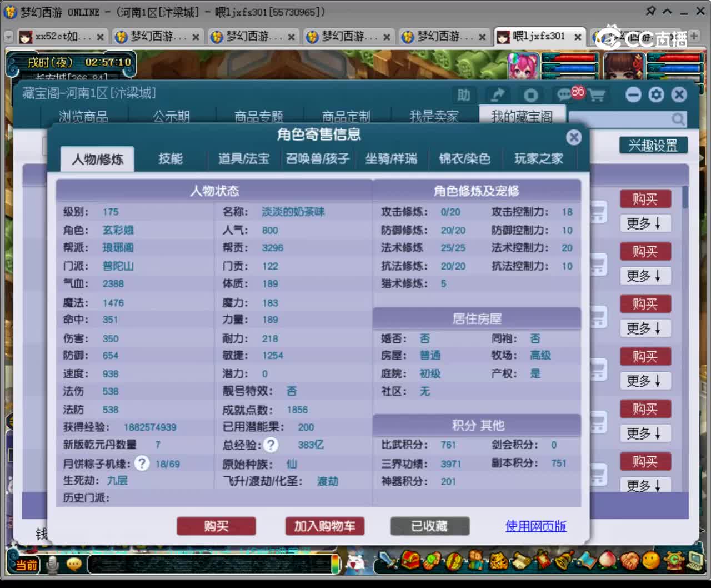The width and height of the screenshot is (711, 588).
Task: Open the 使用网页版 link
Action: 535,526
